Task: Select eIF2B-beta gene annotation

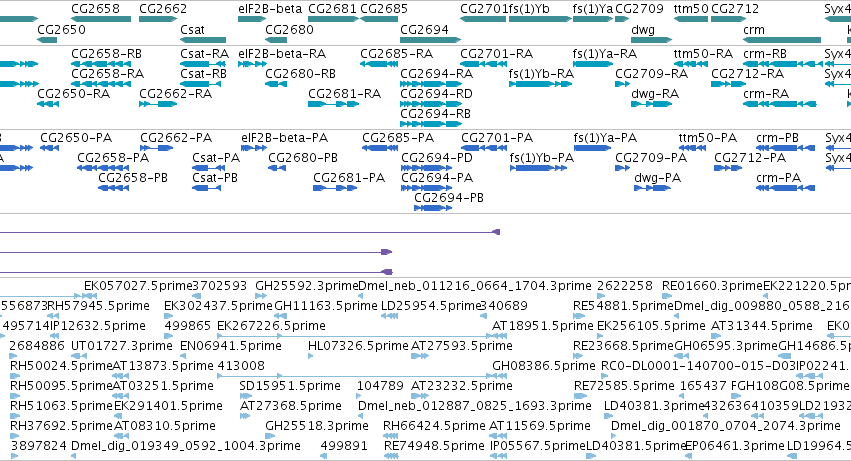Action: tap(252, 19)
